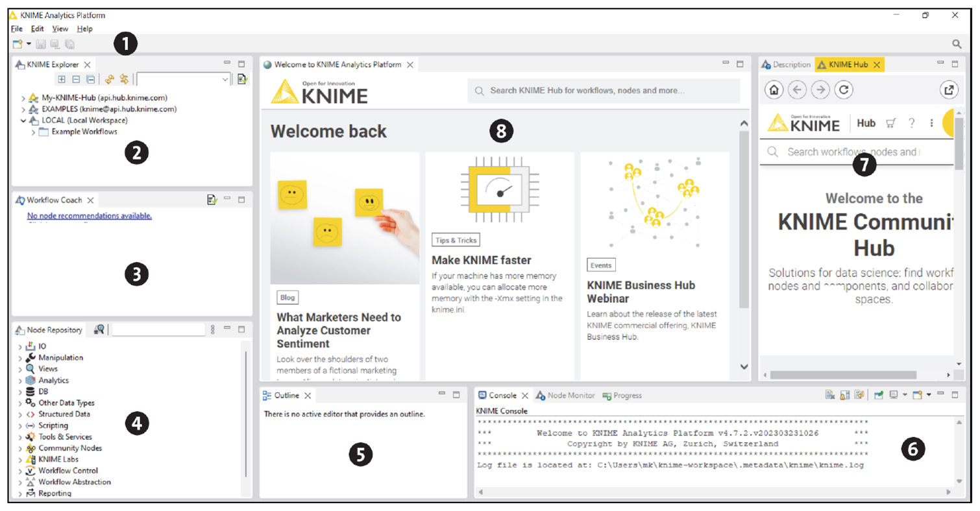Go to the Hub home page in the Hub panel
Image resolution: width=980 pixels, height=511 pixels.
[774, 90]
